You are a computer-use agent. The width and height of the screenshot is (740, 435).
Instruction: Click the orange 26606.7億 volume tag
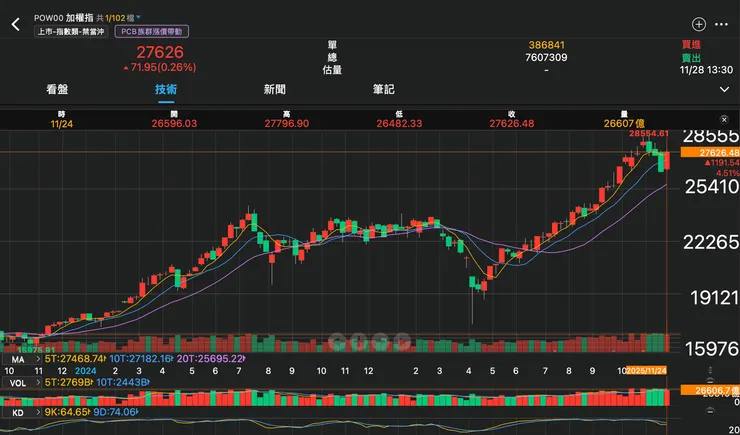click(710, 390)
